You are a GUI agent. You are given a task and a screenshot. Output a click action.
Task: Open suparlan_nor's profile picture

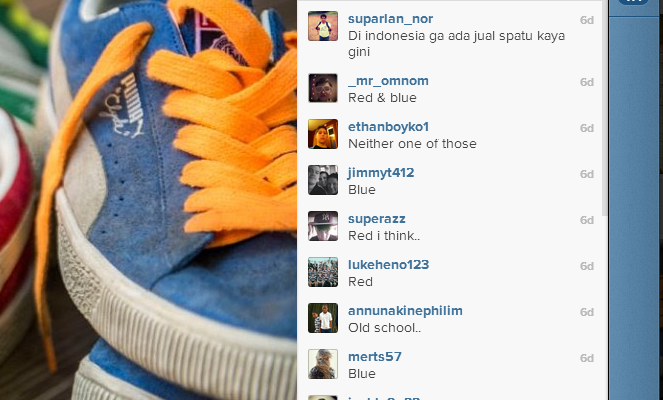[323, 26]
